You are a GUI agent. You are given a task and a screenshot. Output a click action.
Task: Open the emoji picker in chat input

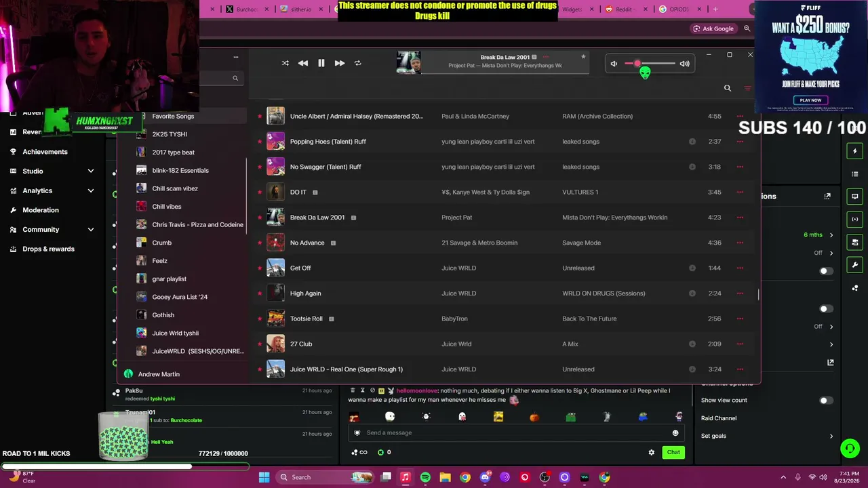point(675,433)
